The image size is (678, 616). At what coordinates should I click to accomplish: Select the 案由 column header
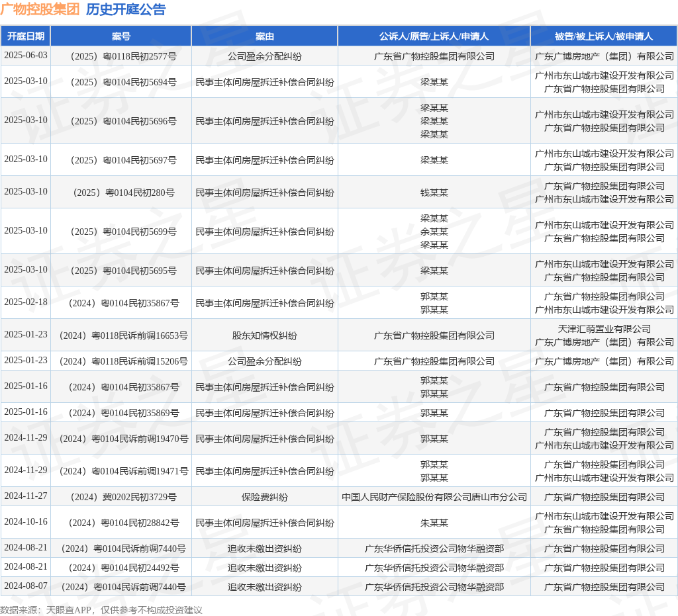coord(265,36)
